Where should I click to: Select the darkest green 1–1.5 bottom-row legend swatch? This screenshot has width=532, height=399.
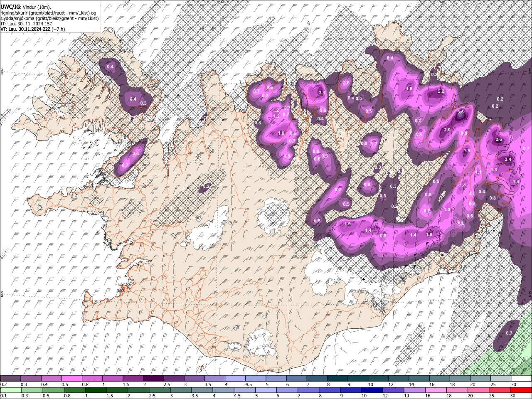click(x=95, y=390)
